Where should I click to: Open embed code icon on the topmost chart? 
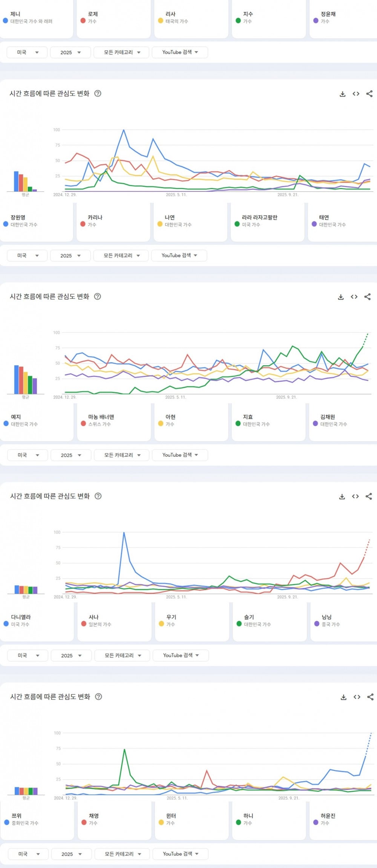(x=356, y=94)
